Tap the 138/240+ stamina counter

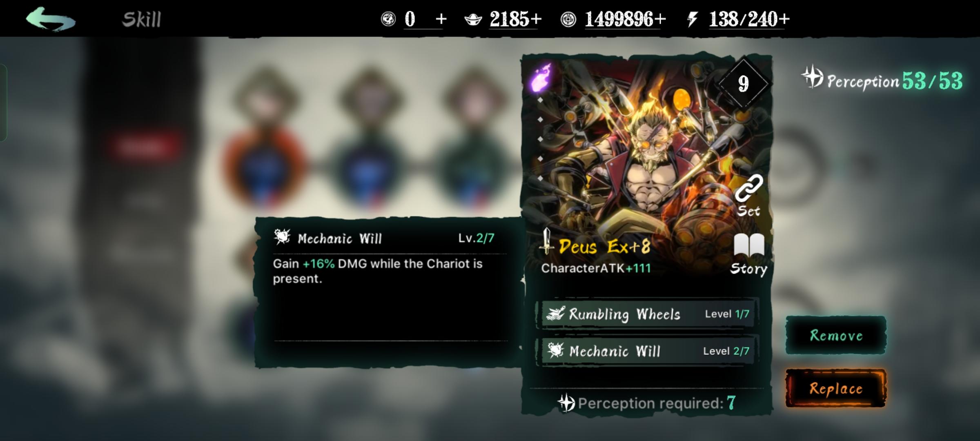pyautogui.click(x=749, y=19)
